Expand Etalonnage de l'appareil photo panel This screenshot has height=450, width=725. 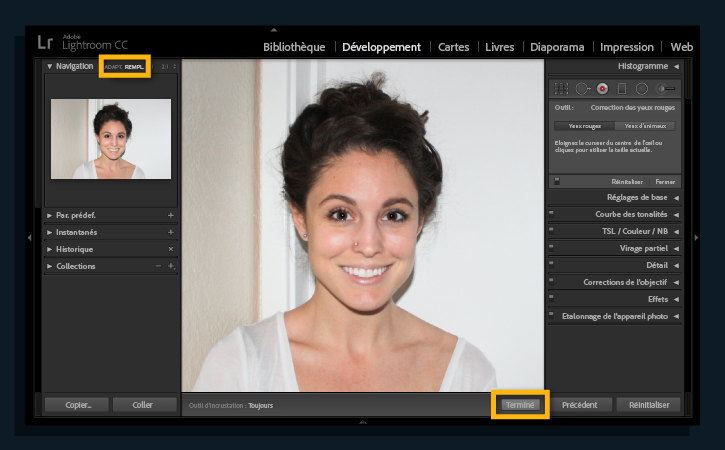click(x=676, y=316)
